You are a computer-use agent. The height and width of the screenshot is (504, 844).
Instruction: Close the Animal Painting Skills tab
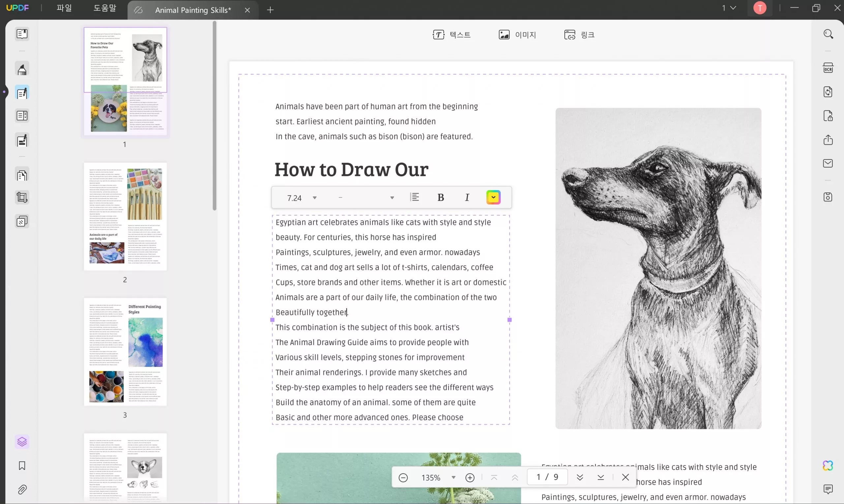click(247, 10)
